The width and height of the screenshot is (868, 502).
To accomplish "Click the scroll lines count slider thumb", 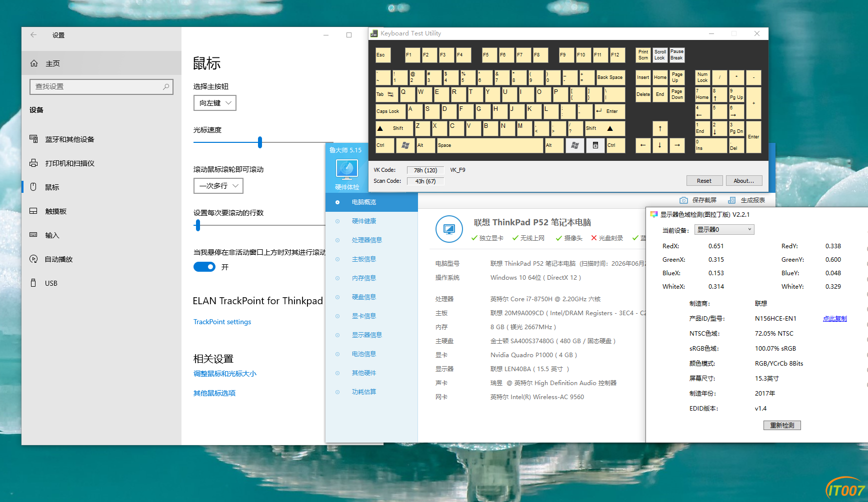I will (x=198, y=225).
